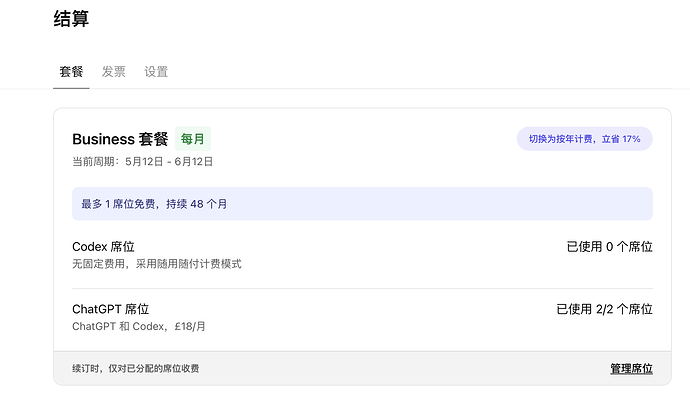
Task: Click the 最多 1 席位免费，持续 48 个月 banner
Action: coord(362,204)
